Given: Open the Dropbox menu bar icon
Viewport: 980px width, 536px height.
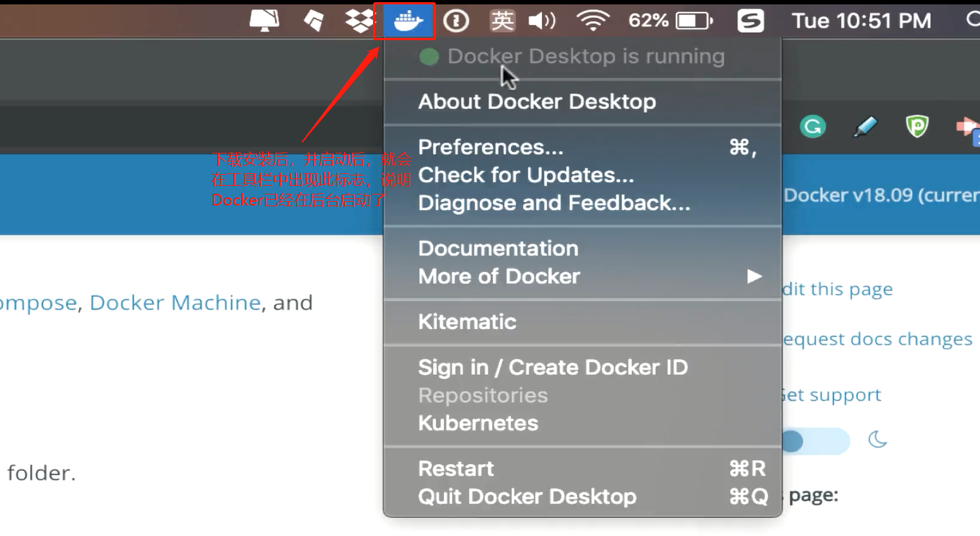Looking at the screenshot, I should coord(360,20).
